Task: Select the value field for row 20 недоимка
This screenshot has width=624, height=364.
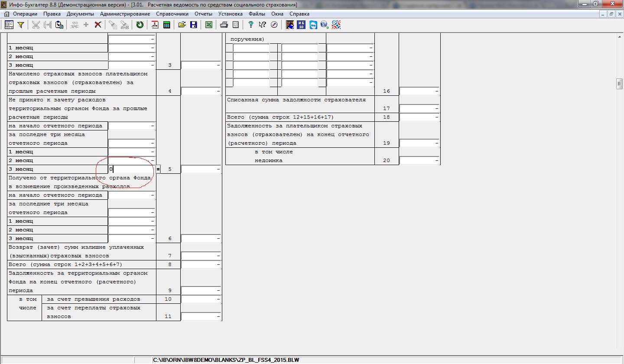Action: pos(419,160)
